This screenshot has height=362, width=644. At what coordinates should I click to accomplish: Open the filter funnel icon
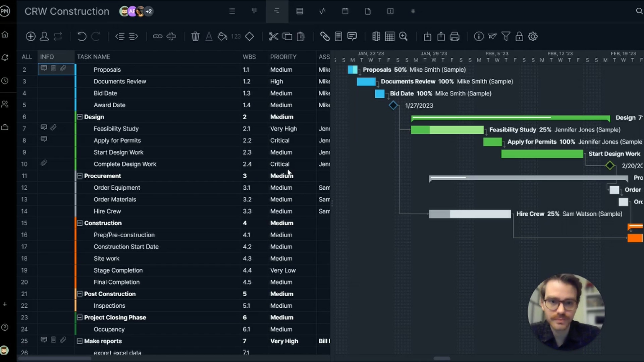(x=506, y=37)
